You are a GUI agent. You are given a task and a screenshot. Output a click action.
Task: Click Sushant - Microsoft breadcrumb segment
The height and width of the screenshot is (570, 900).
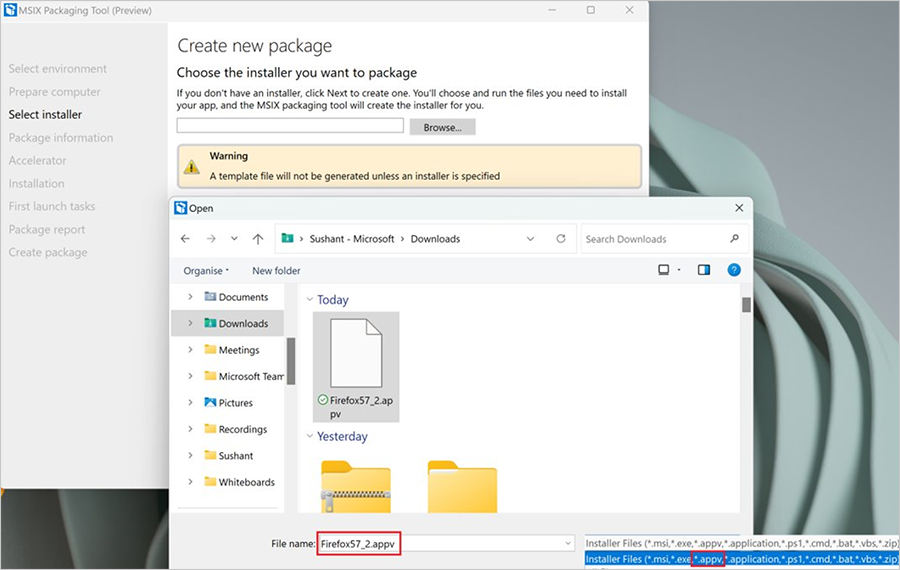pos(352,239)
